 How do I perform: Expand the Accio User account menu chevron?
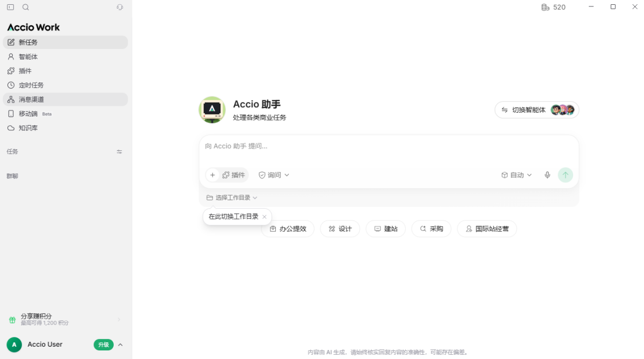coord(120,345)
